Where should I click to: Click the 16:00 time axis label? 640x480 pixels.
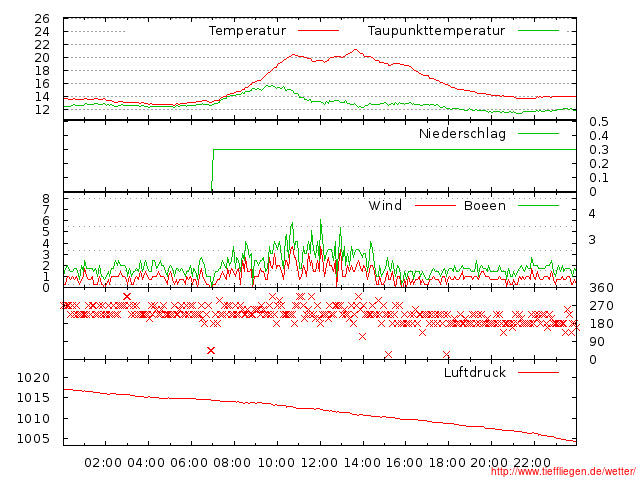[x=404, y=463]
